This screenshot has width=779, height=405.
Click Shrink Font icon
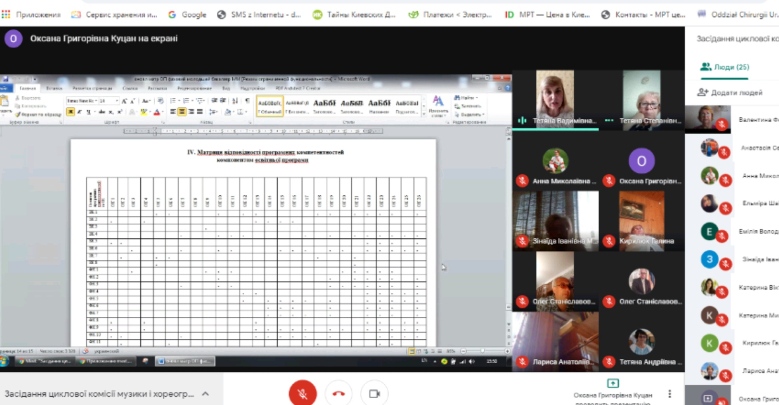(132, 101)
